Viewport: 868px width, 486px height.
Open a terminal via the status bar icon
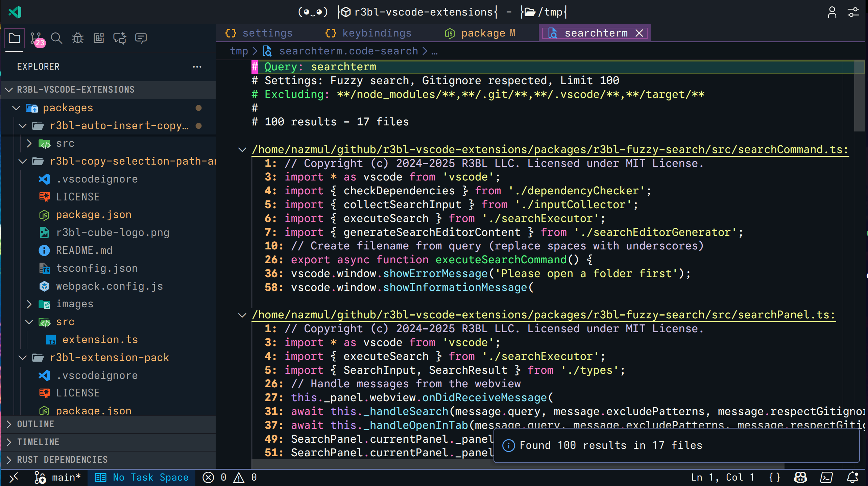(x=826, y=477)
